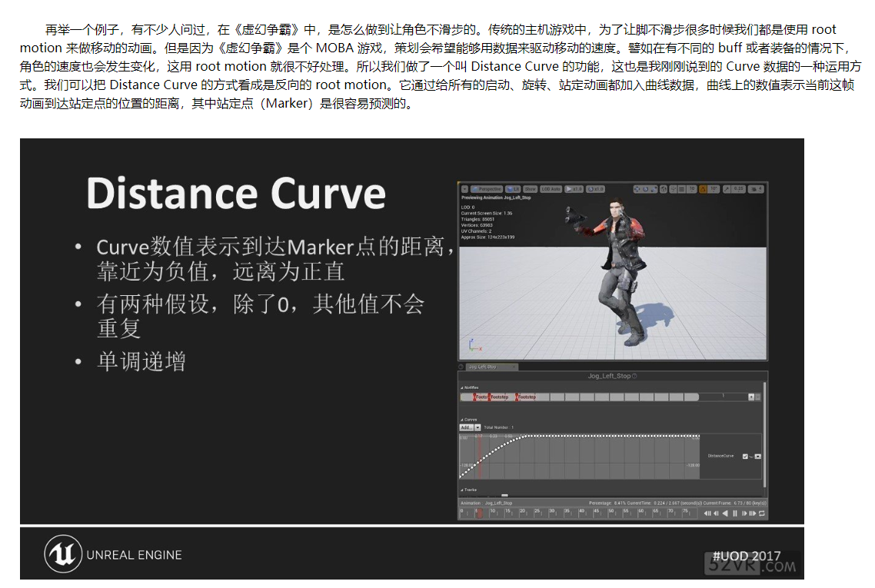
Task: Click the help icon beside Jog_Left_Stop title
Action: [634, 376]
